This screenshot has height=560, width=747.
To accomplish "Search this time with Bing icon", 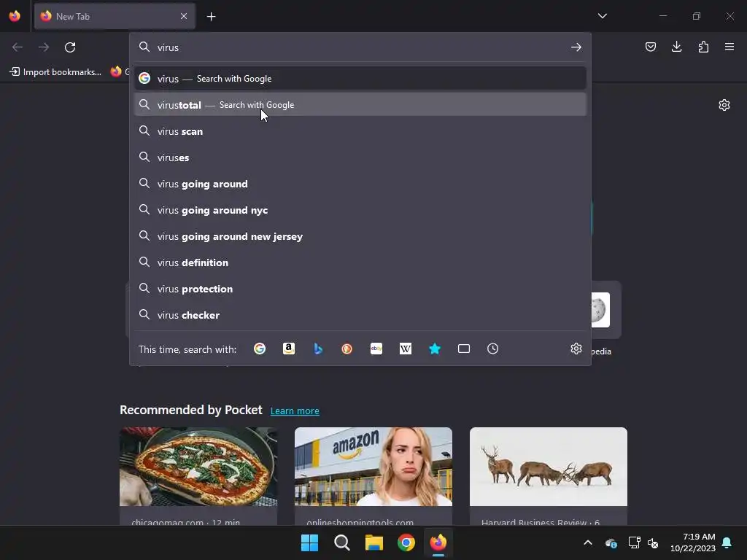I will 318,349.
